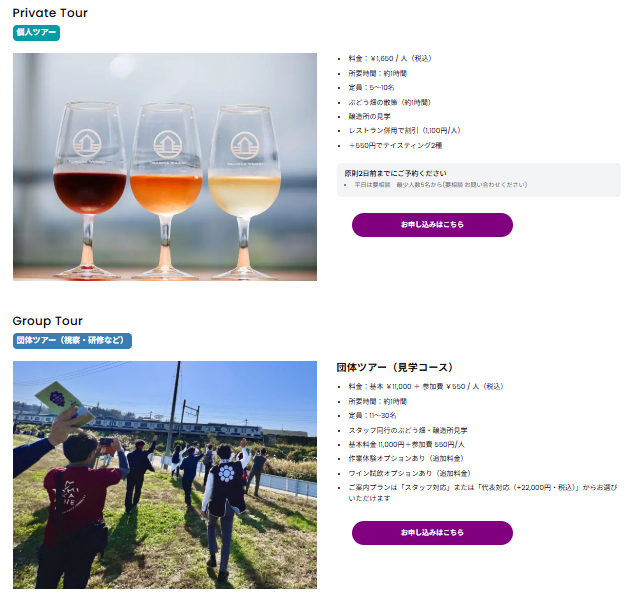Click the 作業体験オプションあり list item
The image size is (625, 596).
[406, 458]
